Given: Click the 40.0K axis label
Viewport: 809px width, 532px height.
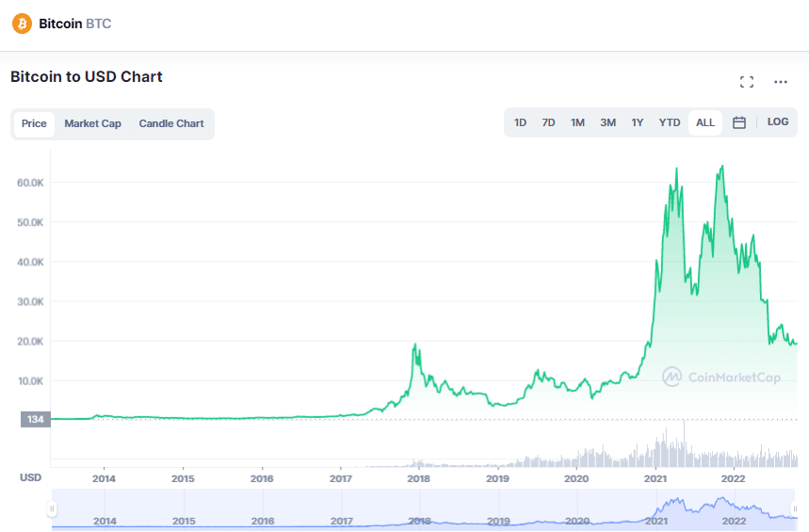Looking at the screenshot, I should point(30,262).
